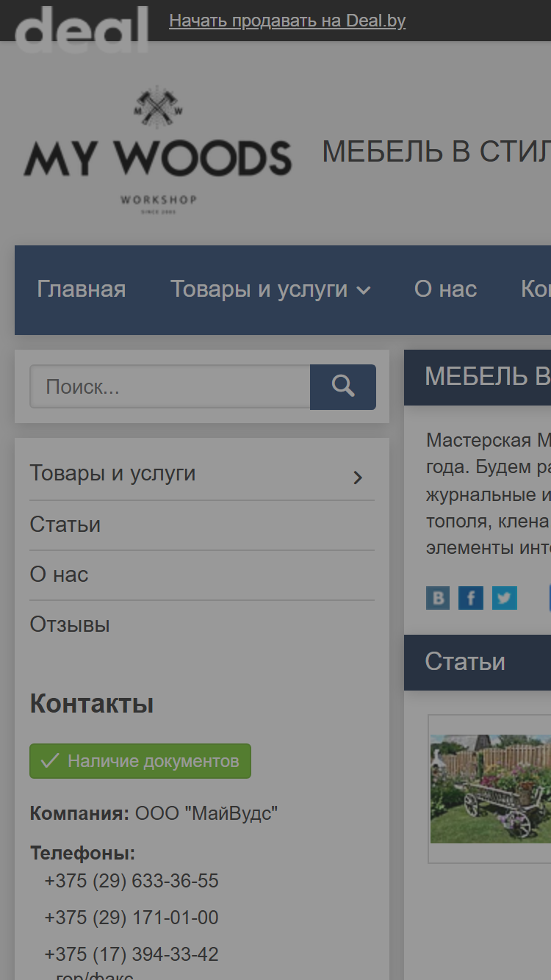Click phone number +375 (17) 394-33-42
Image resolution: width=551 pixels, height=980 pixels.
[132, 954]
